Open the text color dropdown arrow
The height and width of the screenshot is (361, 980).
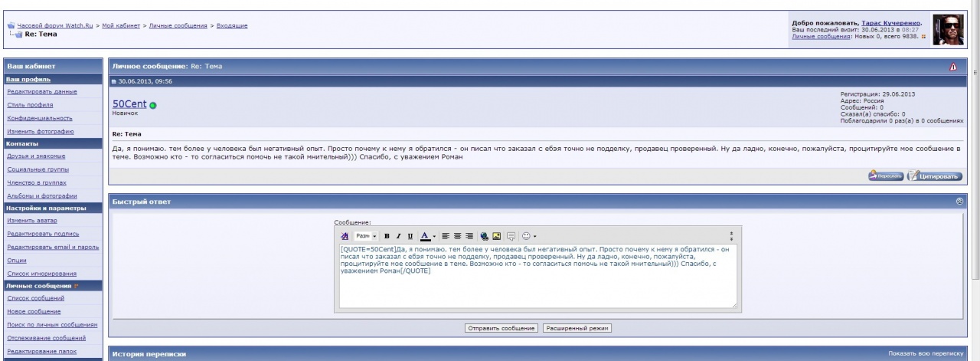click(434, 235)
